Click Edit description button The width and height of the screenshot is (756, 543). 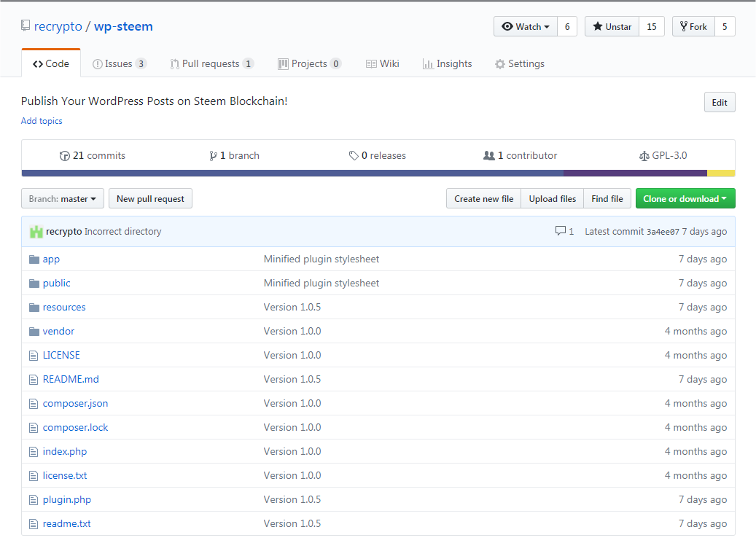tap(720, 102)
